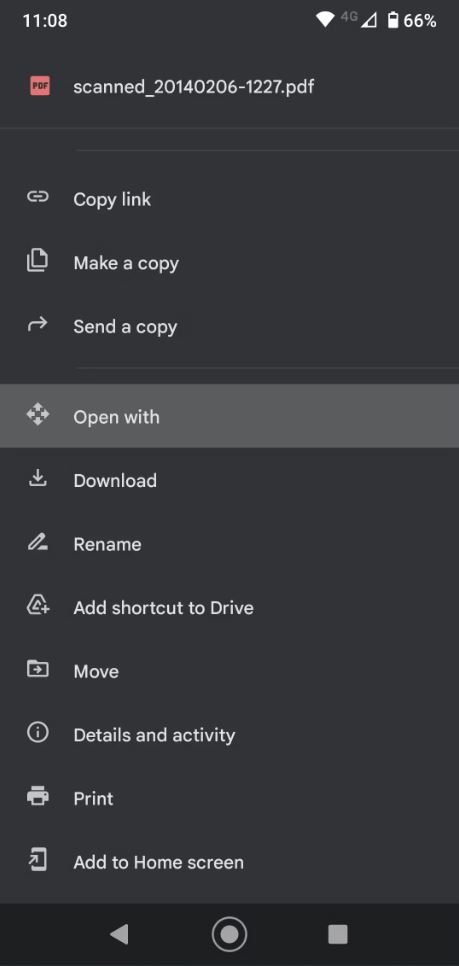Screen dimensions: 459x966
Task: Tap the Send a copy arrow icon
Action: 38,325
